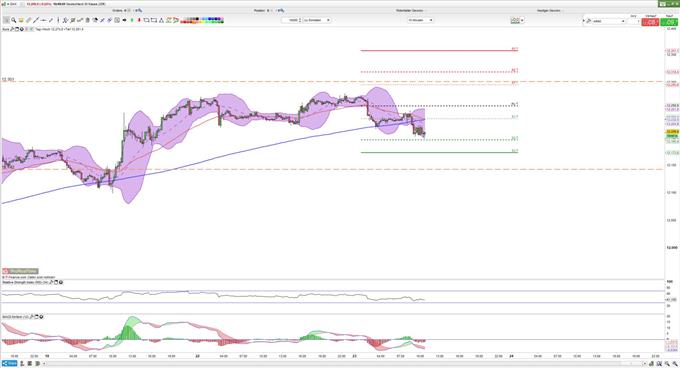Screen dimensions: 680x368
Task: Select the rectangle drawing tool
Action: tap(154, 20)
